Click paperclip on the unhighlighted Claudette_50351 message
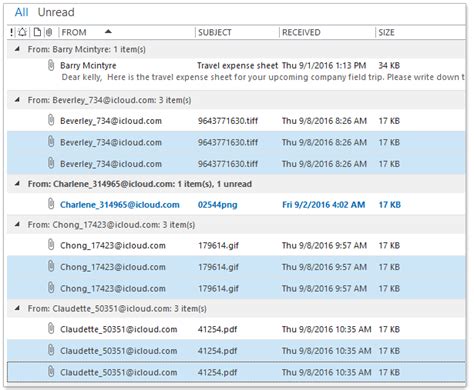The width and height of the screenshot is (474, 390). pos(51,329)
